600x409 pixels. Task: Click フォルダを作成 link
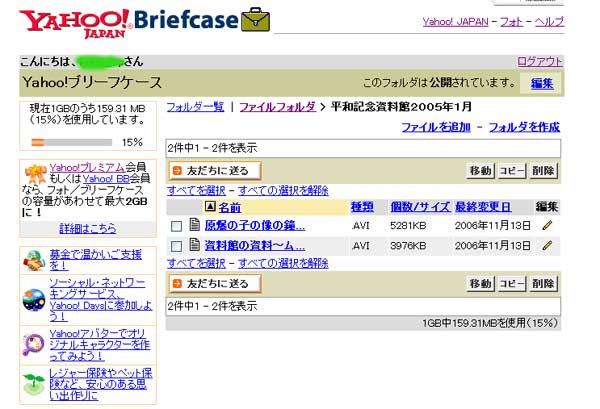(x=524, y=127)
